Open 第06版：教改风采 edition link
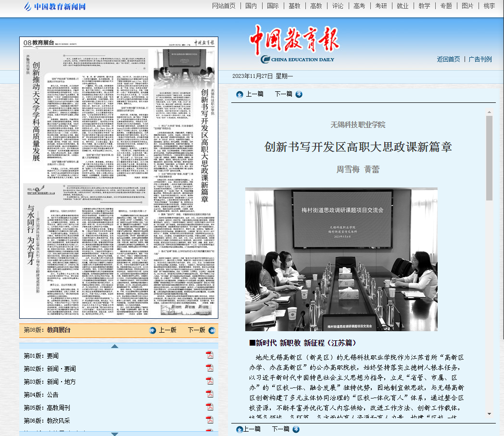504x436 pixels. pyautogui.click(x=47, y=421)
